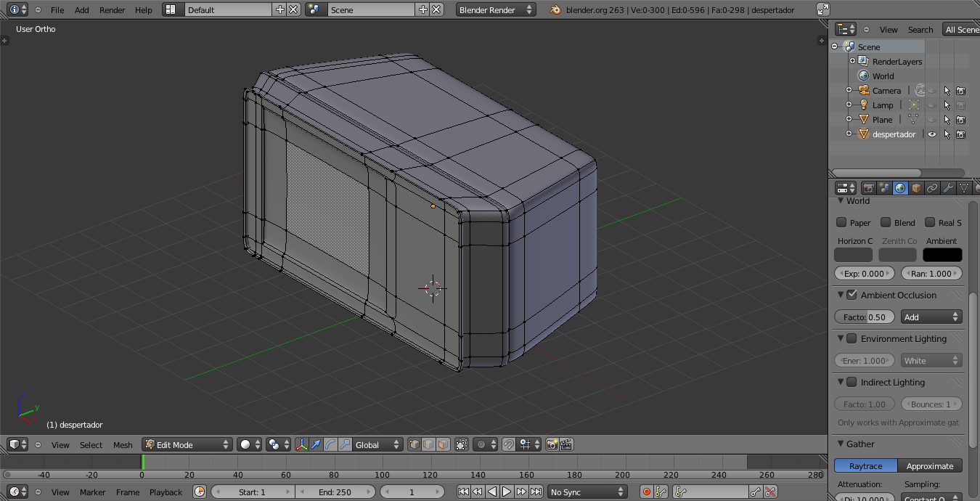The height and width of the screenshot is (501, 980).
Task: Open the 3D view editor type selector
Action: [x=18, y=444]
